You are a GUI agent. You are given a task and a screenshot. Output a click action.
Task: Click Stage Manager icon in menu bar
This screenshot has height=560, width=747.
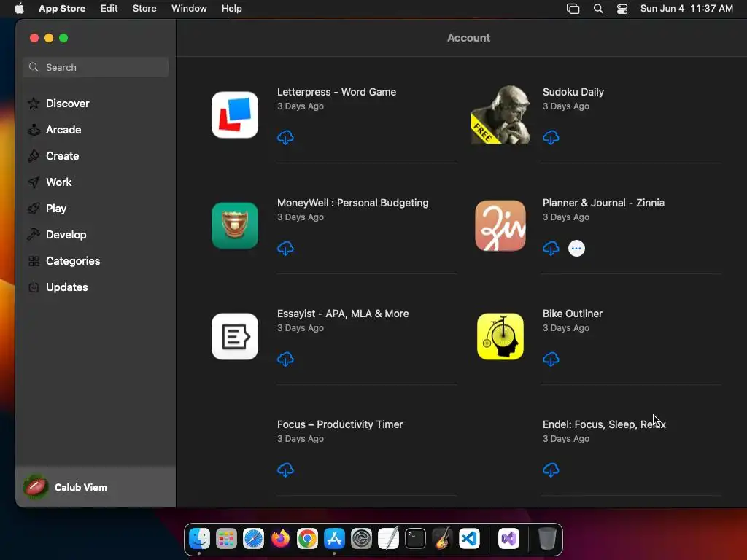(x=573, y=9)
